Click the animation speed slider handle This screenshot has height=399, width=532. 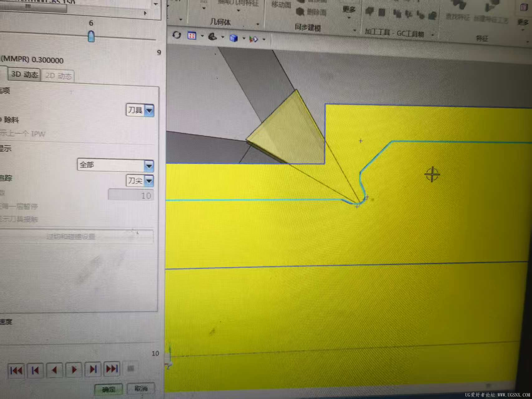click(91, 36)
